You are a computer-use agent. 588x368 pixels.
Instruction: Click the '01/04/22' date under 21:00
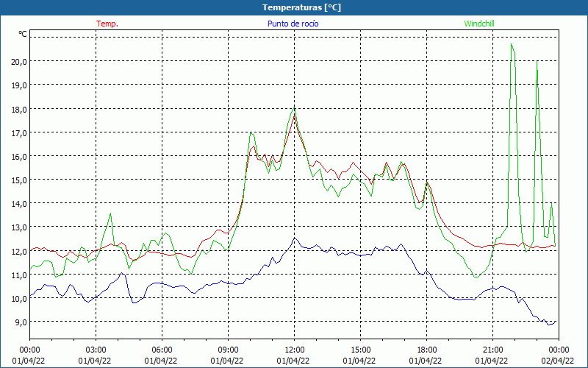pyautogui.click(x=492, y=361)
